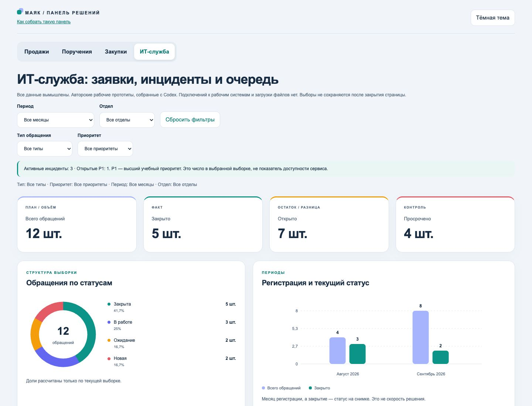This screenshot has height=406, width=532.
Task: Click the Всего обращений card
Action: pyautogui.click(x=77, y=224)
